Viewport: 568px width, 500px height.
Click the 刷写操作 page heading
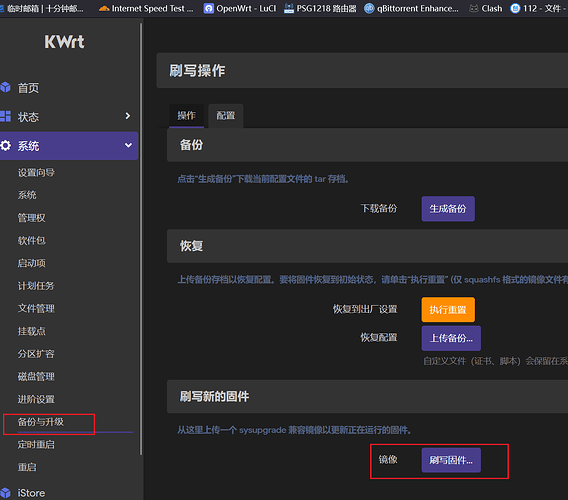point(197,71)
